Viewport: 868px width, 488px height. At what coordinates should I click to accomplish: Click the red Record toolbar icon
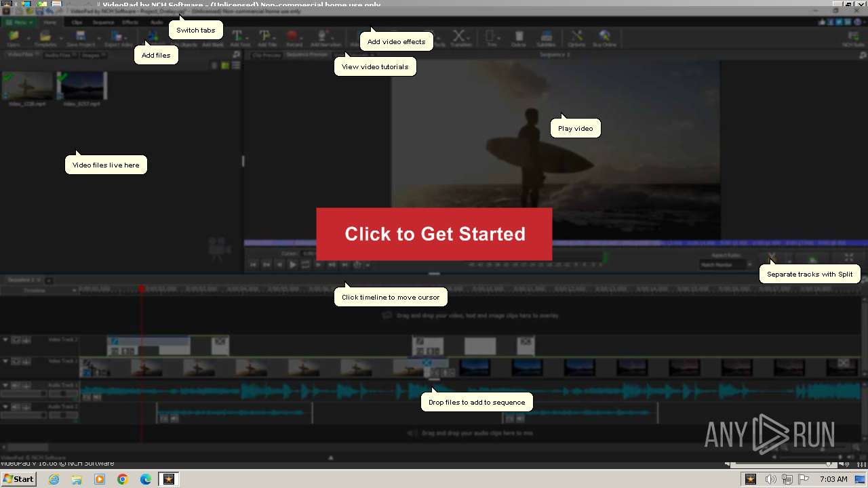pyautogui.click(x=294, y=39)
